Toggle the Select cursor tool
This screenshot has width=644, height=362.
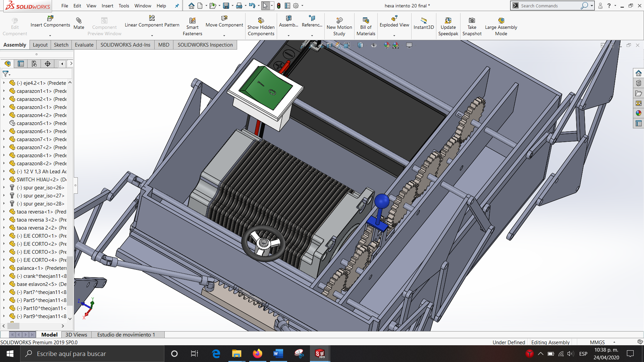[x=265, y=6]
